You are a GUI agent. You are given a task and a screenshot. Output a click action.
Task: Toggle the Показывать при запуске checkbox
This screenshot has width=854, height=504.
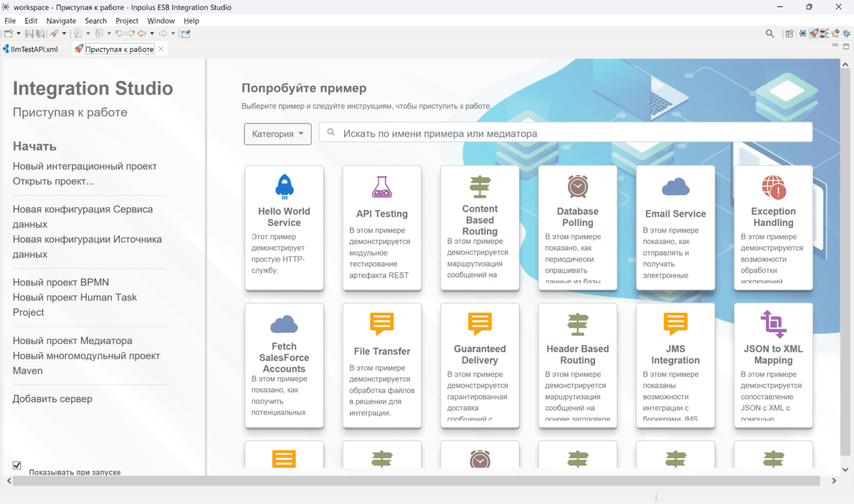[x=17, y=465]
